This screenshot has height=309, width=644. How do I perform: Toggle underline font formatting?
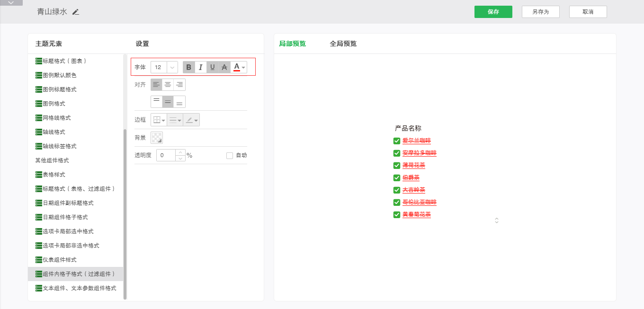click(x=213, y=67)
